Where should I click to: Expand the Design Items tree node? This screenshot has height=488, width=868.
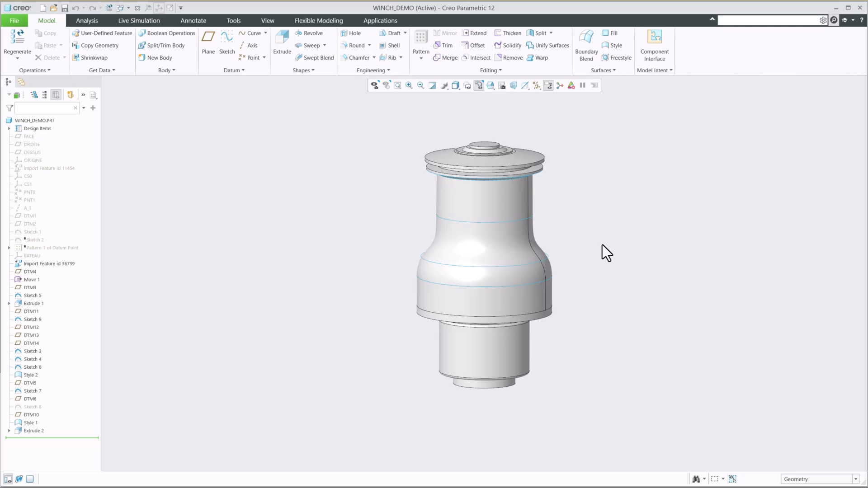9,128
